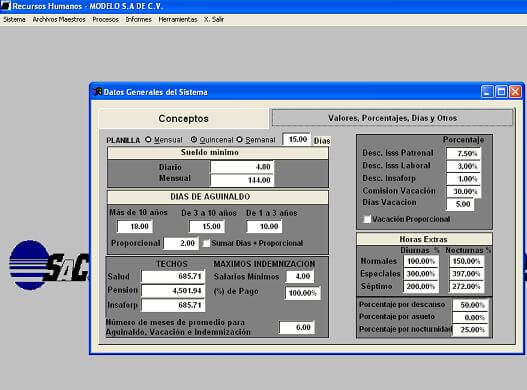
Task: Click the Sueldo minimo Mensual field
Action: [x=242, y=180]
